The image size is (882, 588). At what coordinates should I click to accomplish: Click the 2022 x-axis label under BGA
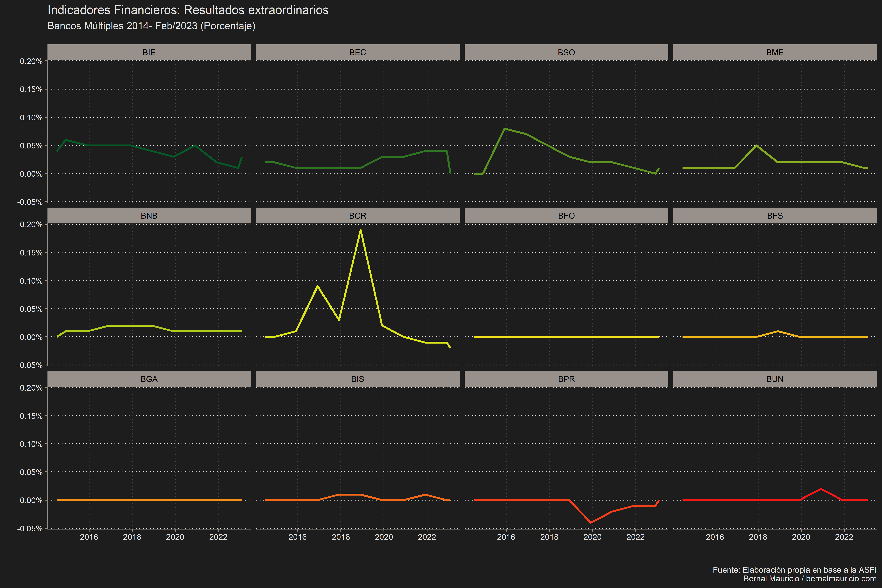[218, 537]
